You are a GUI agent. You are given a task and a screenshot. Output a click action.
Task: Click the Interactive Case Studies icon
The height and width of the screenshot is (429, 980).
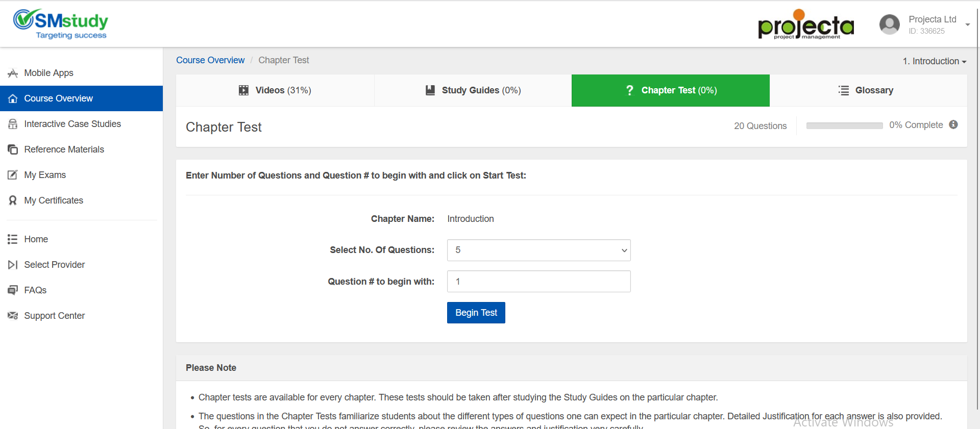tap(13, 124)
